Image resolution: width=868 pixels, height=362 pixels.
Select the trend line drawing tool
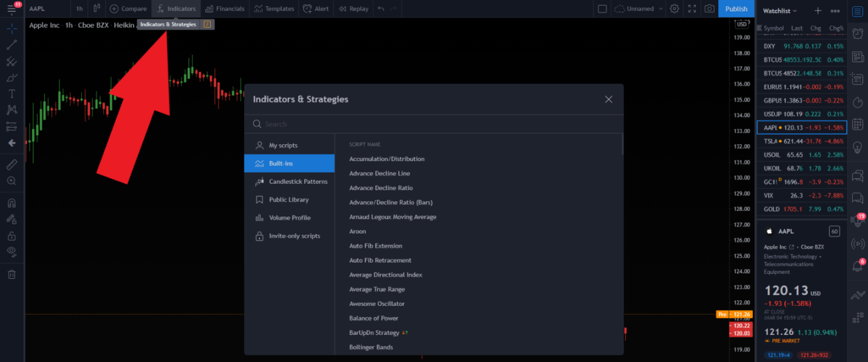coord(11,45)
